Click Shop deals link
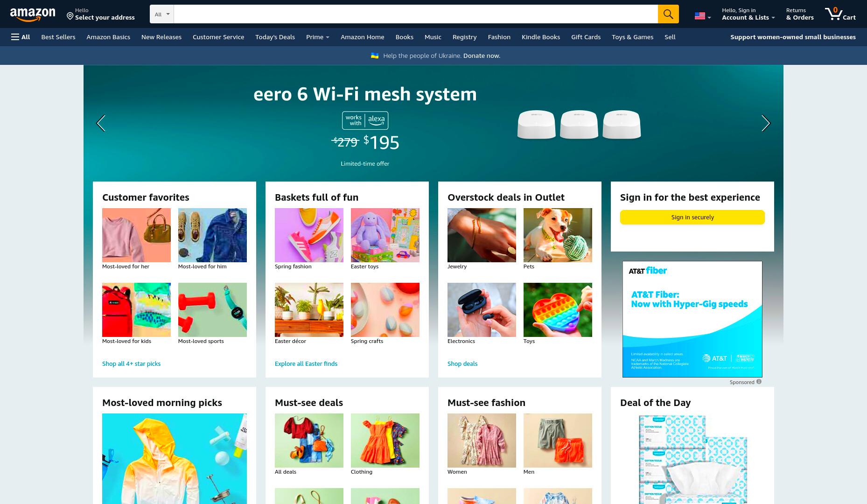 [462, 364]
